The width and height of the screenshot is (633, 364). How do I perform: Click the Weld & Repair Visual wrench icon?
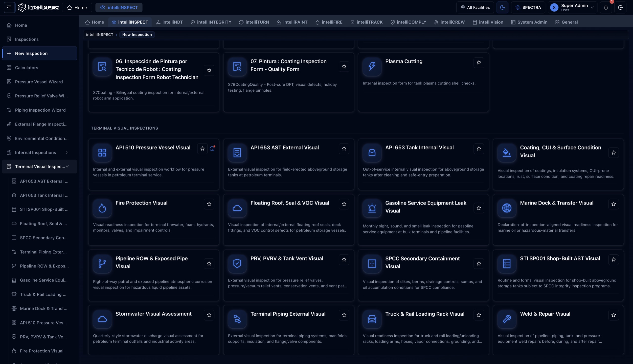click(x=507, y=319)
